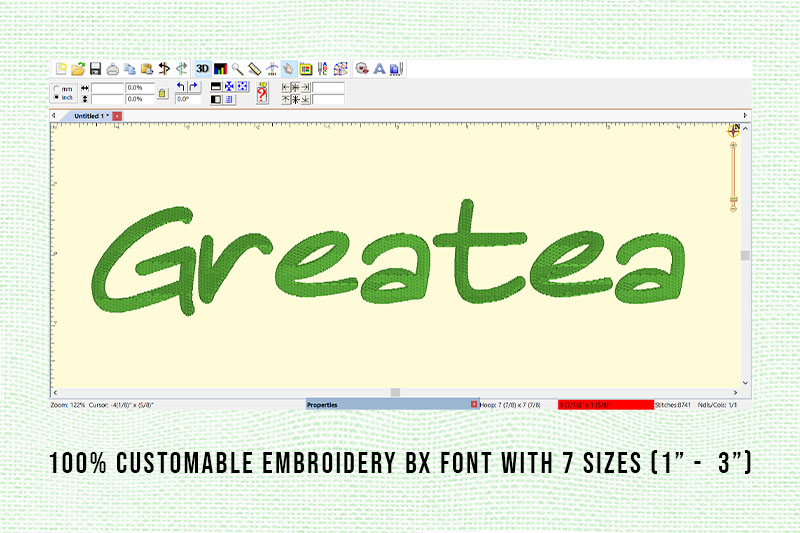This screenshot has height=533, width=800.
Task: Save the design with the floppy disk icon
Action: click(x=95, y=69)
